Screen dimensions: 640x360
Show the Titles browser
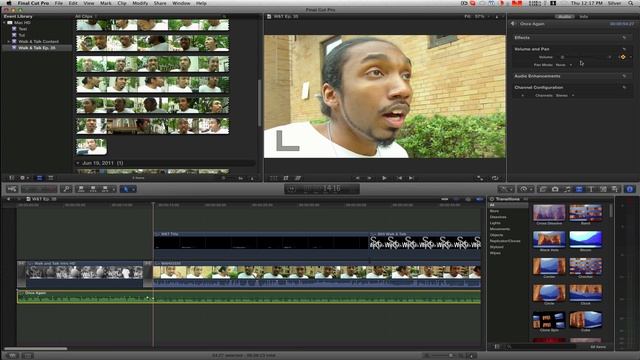click(591, 189)
